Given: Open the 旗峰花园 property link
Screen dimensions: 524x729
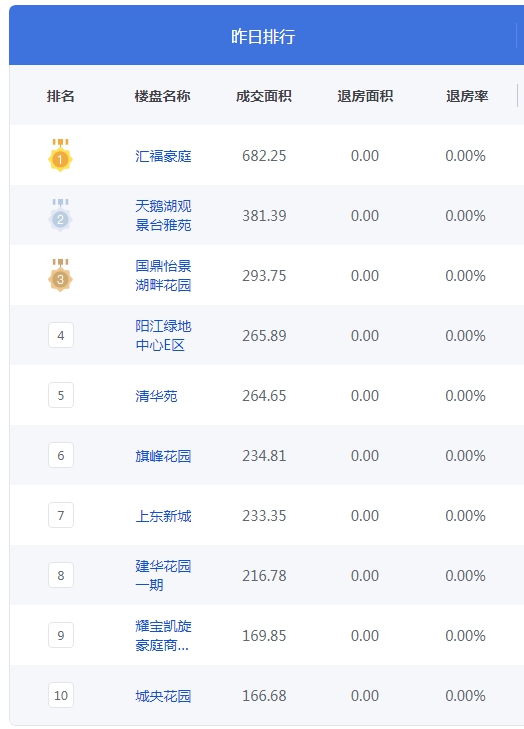Looking at the screenshot, I should 163,456.
